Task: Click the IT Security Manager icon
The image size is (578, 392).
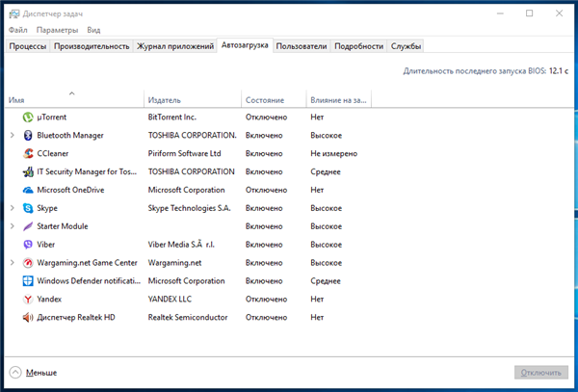Action: [28, 171]
